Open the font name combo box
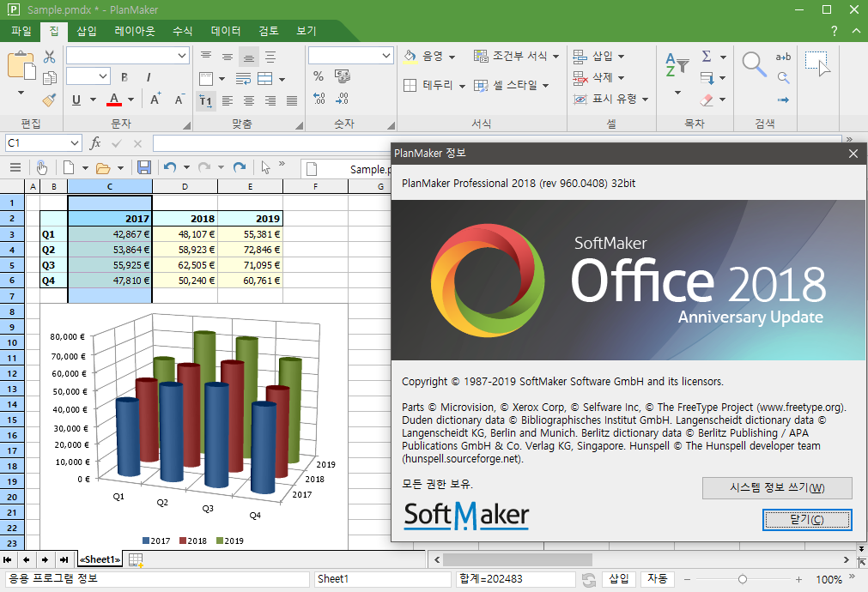Viewport: 868px width, 592px height. pyautogui.click(x=127, y=55)
